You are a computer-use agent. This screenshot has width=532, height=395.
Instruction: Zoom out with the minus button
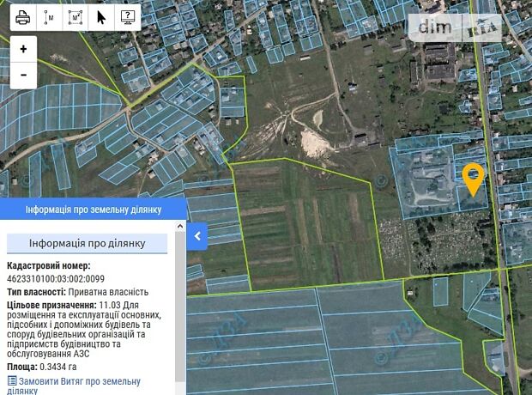tap(23, 75)
